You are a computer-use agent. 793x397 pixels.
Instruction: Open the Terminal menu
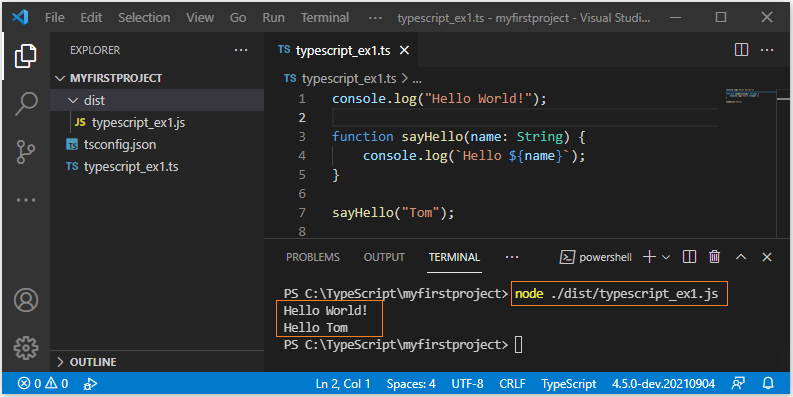pos(325,18)
